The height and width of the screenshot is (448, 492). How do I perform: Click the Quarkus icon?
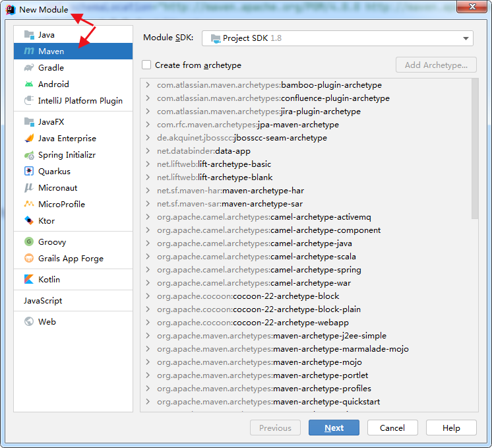[29, 171]
